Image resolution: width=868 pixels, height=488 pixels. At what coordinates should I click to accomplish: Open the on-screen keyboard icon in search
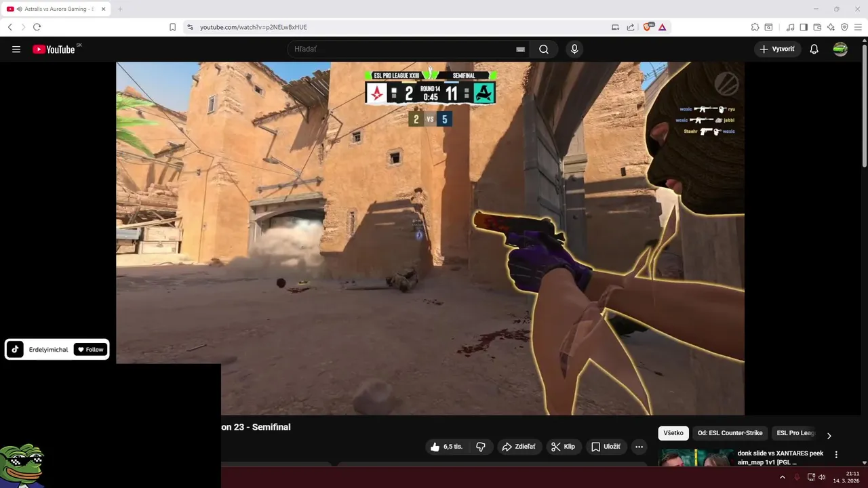tap(520, 49)
